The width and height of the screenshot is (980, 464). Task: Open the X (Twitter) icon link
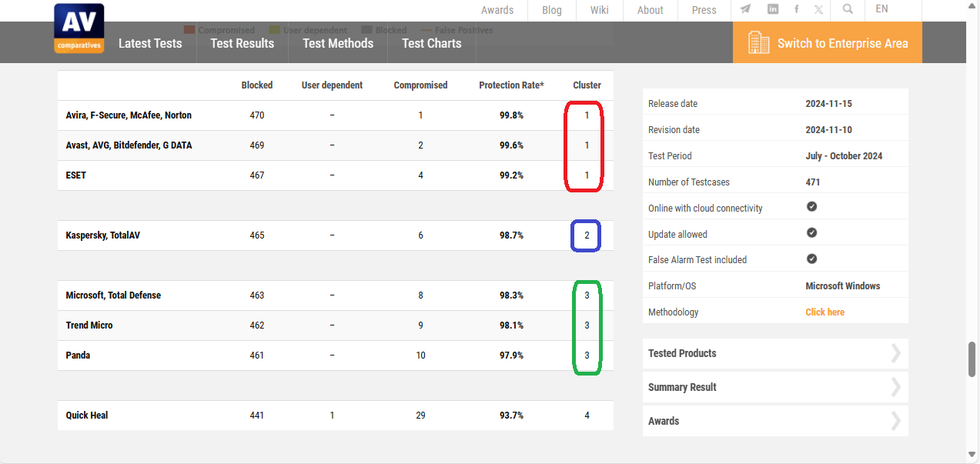click(818, 9)
